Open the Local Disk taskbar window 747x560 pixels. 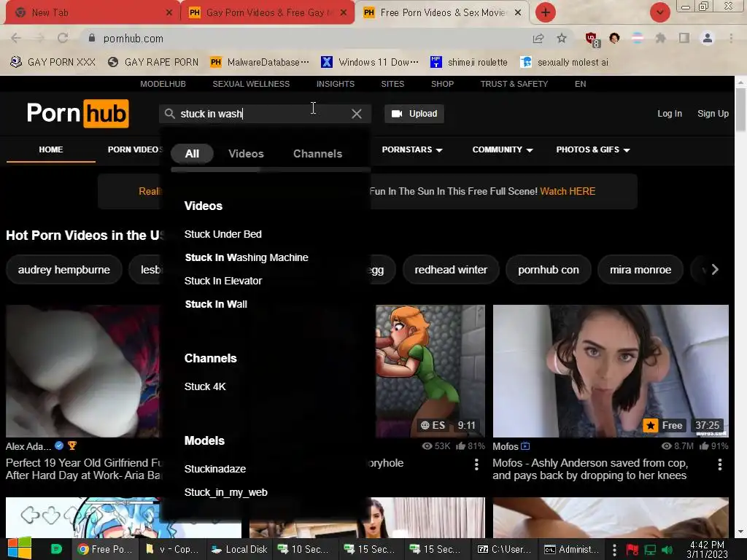coord(239,550)
